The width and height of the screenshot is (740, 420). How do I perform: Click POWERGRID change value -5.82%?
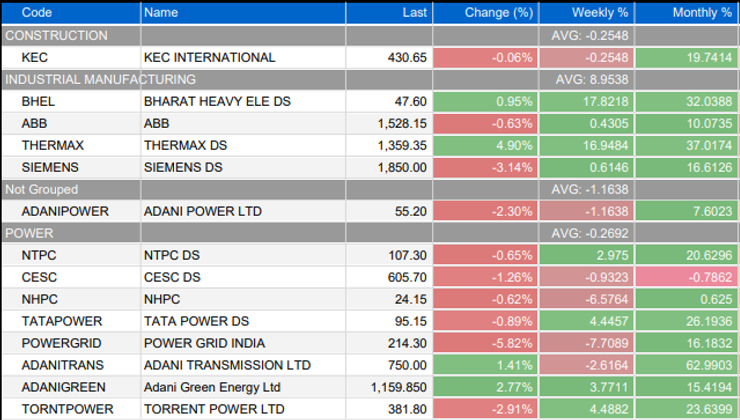click(486, 343)
